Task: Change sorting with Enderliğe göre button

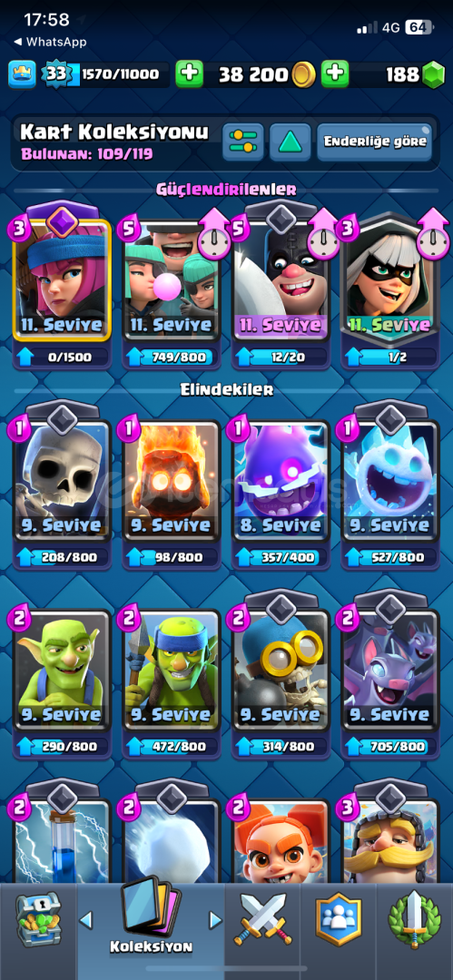Action: (375, 142)
